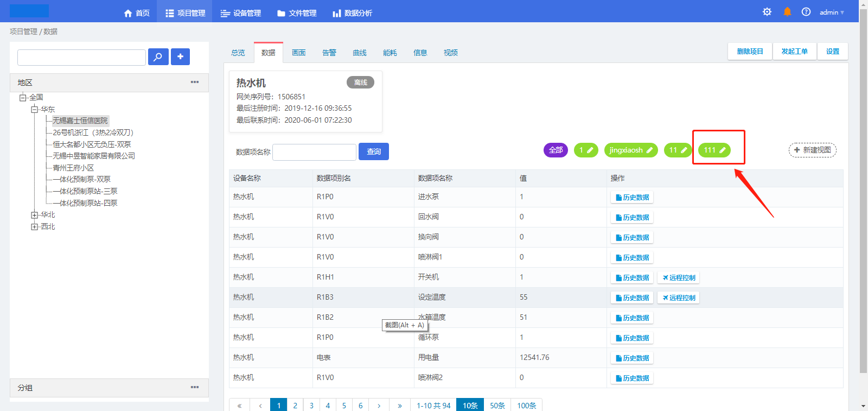Open the notification bell
The width and height of the screenshot is (868, 411).
tap(787, 12)
